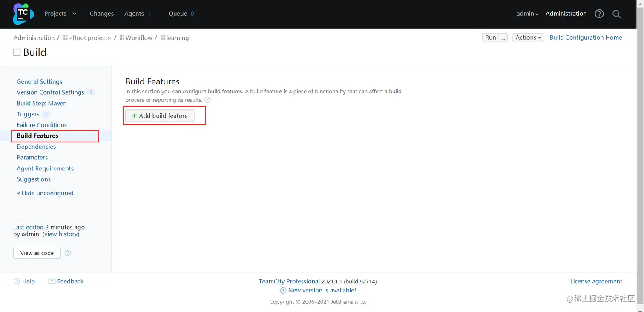Open Failure Conditions settings
Viewport: 644px width, 312px height.
click(42, 125)
